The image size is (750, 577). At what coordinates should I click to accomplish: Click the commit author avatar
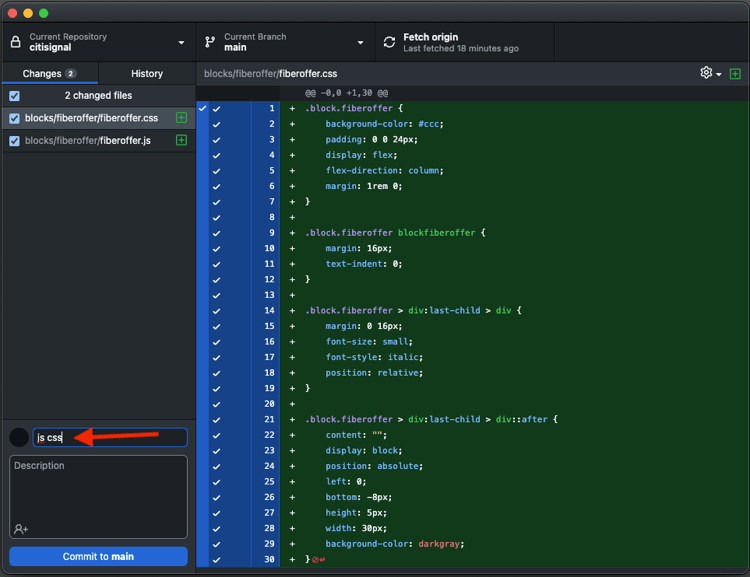pos(19,437)
